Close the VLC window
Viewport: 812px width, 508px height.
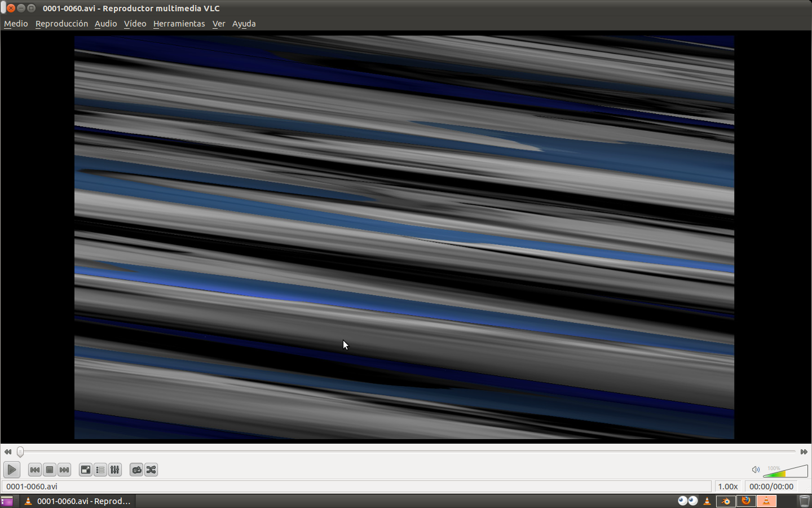pos(11,8)
